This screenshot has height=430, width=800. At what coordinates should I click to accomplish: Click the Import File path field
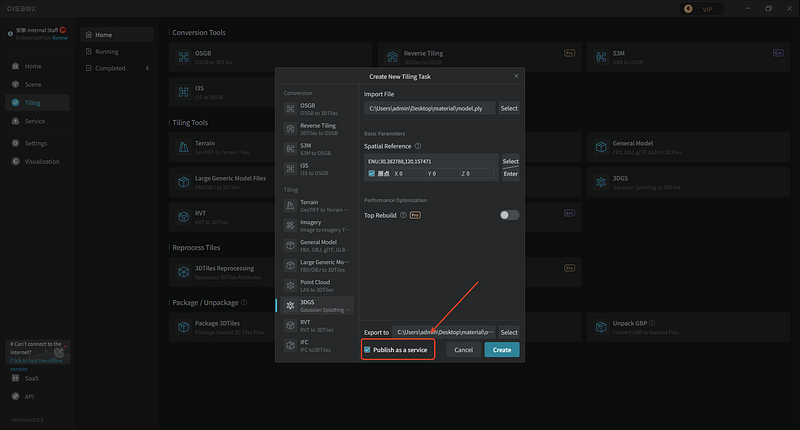tap(429, 108)
